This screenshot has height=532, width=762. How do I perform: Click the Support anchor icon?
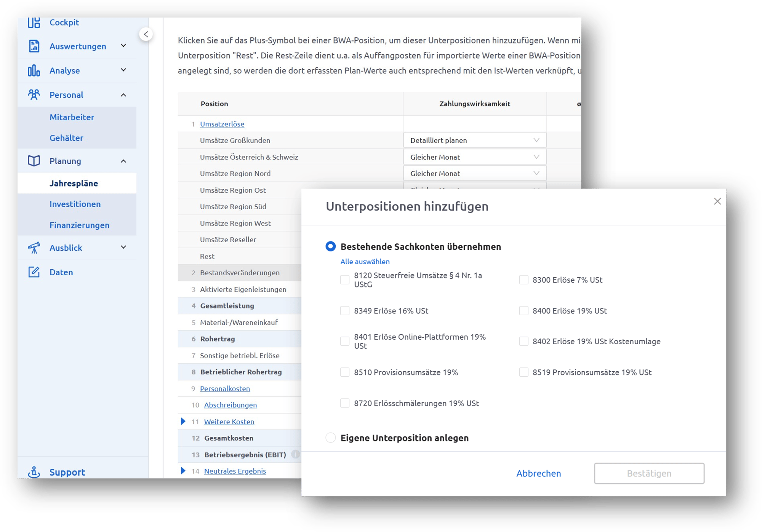point(34,472)
